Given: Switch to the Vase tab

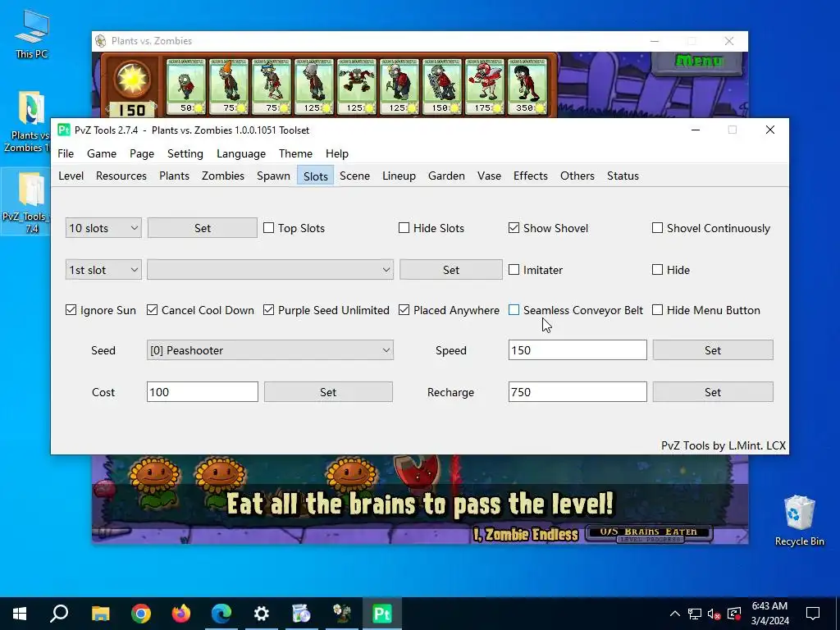Looking at the screenshot, I should point(489,176).
